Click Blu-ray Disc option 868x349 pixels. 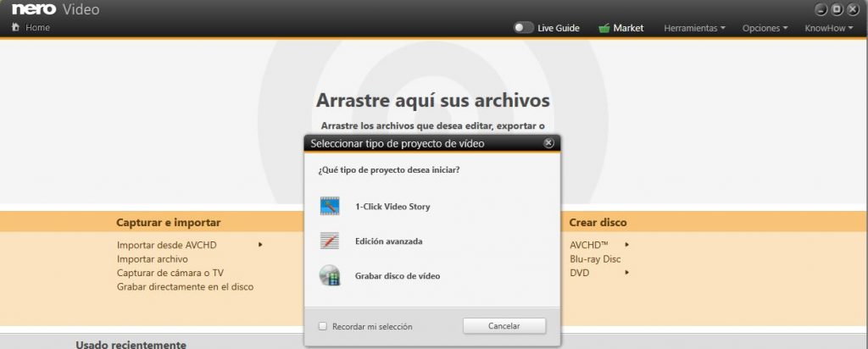point(595,259)
